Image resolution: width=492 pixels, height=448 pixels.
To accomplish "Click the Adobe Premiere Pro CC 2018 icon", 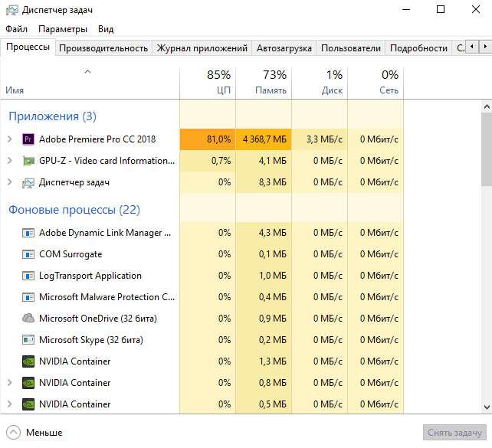I will [28, 139].
